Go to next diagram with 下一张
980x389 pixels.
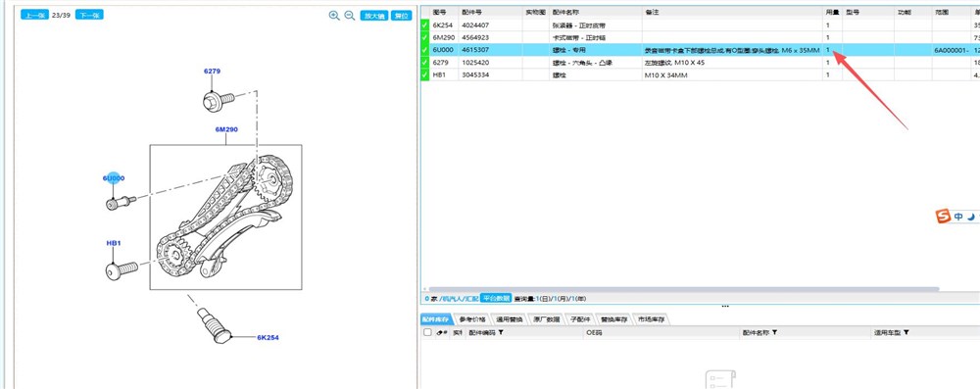[89, 15]
